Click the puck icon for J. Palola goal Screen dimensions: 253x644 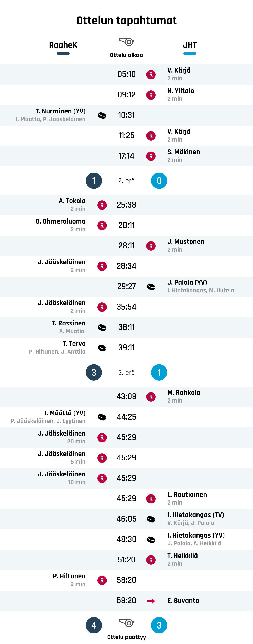pos(151,287)
